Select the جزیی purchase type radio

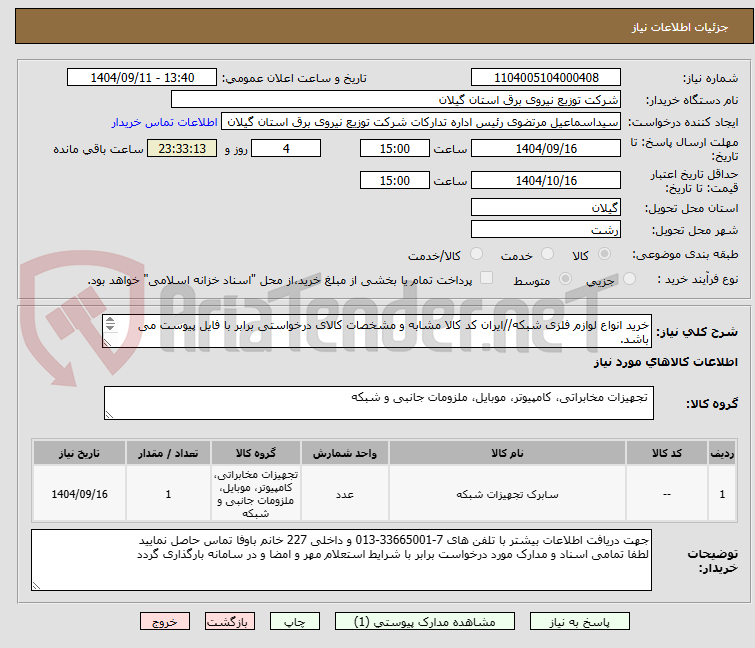(629, 279)
